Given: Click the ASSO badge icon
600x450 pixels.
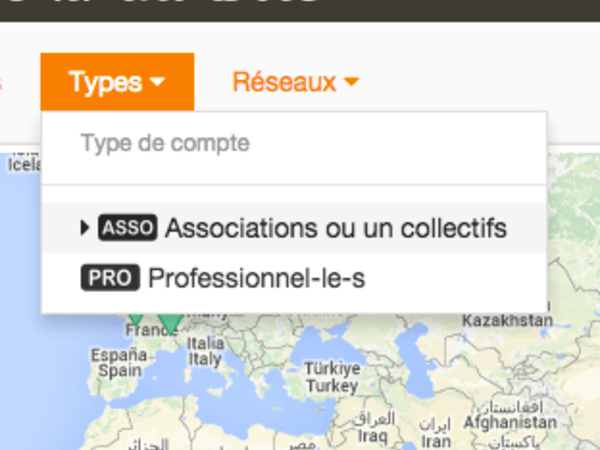Looking at the screenshot, I should (128, 228).
